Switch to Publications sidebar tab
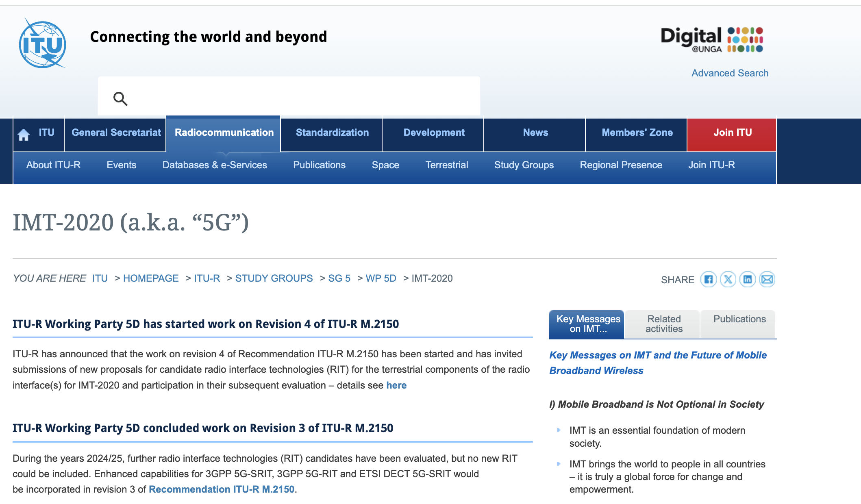 coord(738,324)
